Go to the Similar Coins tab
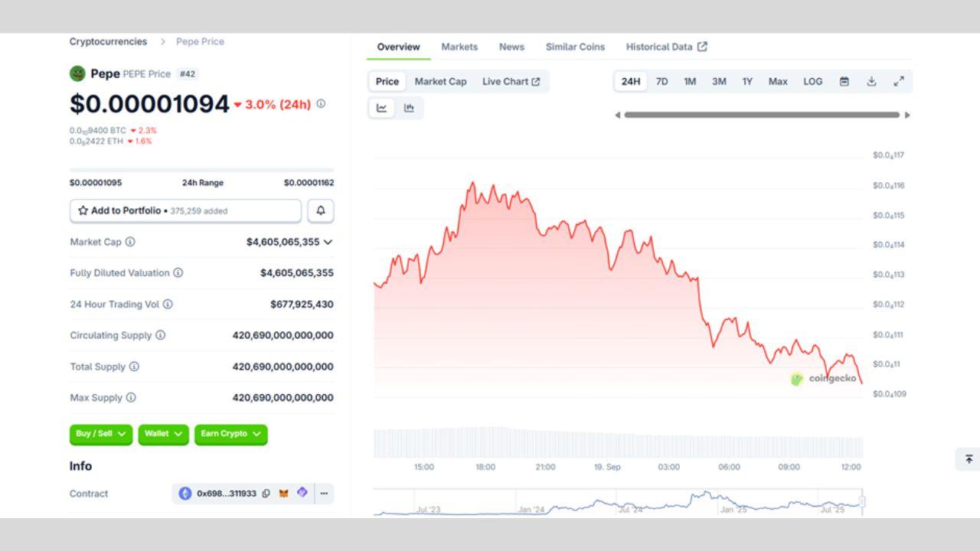 575,47
